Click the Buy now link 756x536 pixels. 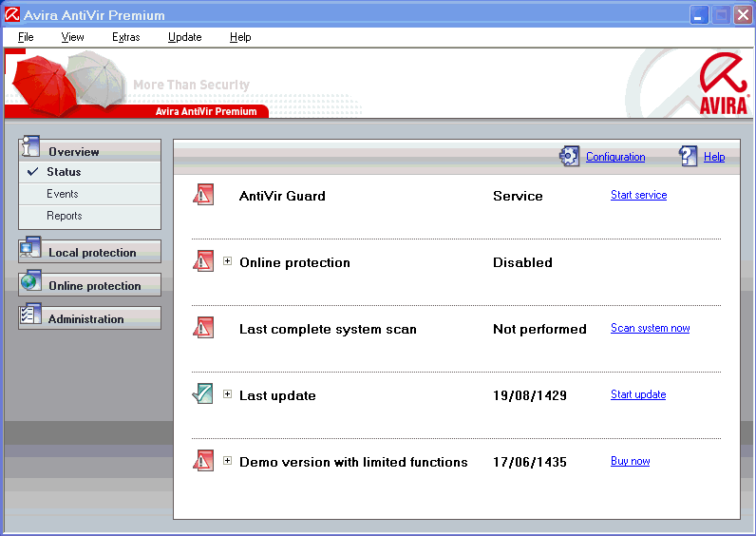click(x=630, y=461)
